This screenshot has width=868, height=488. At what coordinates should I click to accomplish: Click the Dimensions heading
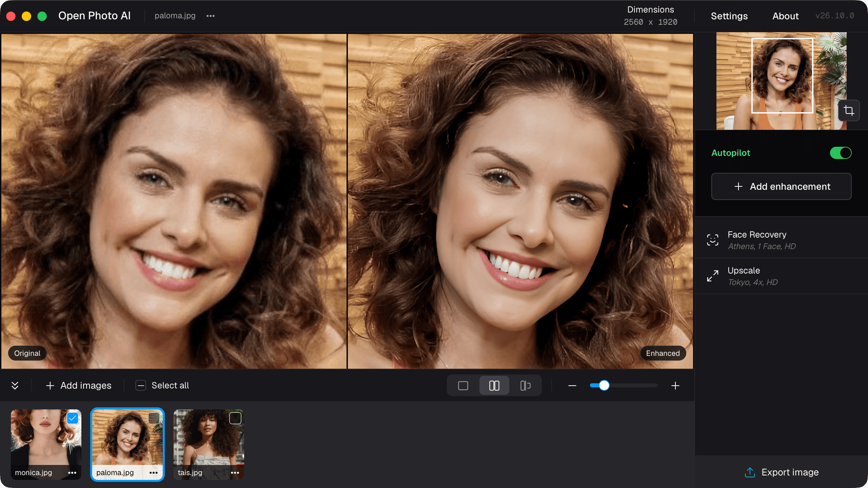[x=650, y=9]
